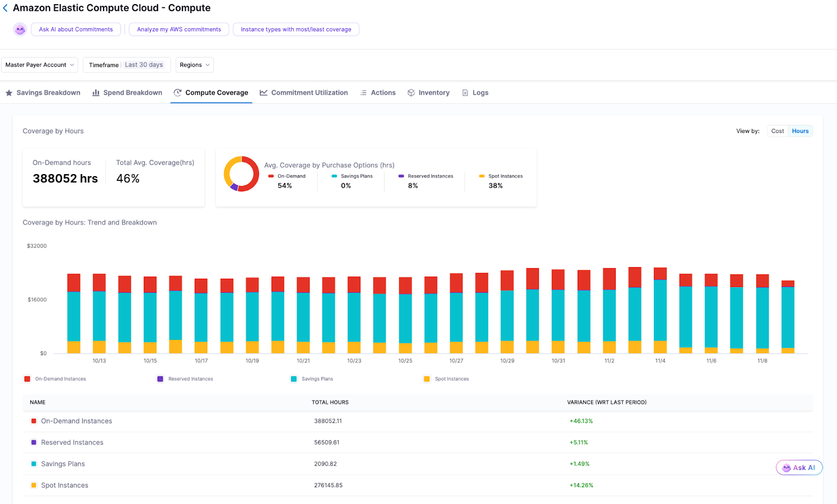Switch to Compute Coverage tab
This screenshot has height=504, width=837.
click(x=211, y=93)
